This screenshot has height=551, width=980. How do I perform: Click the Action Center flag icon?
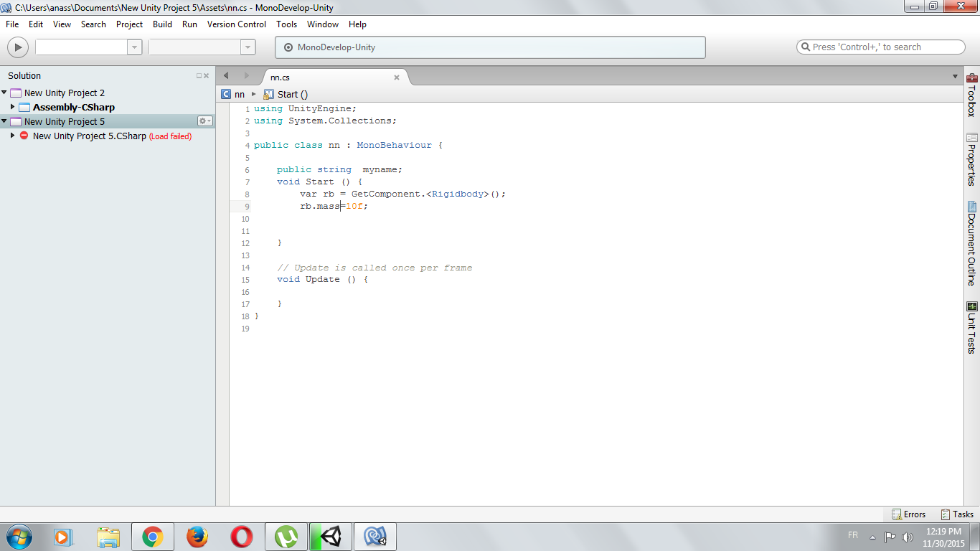click(890, 537)
